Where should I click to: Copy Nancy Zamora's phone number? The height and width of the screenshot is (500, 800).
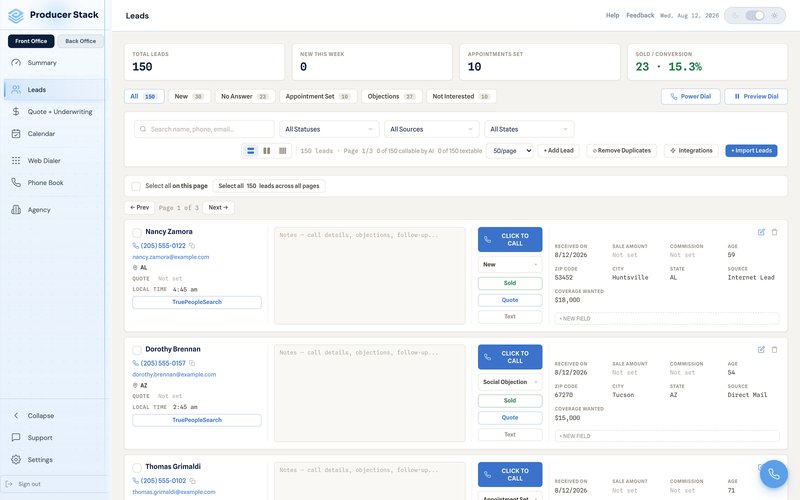[192, 246]
